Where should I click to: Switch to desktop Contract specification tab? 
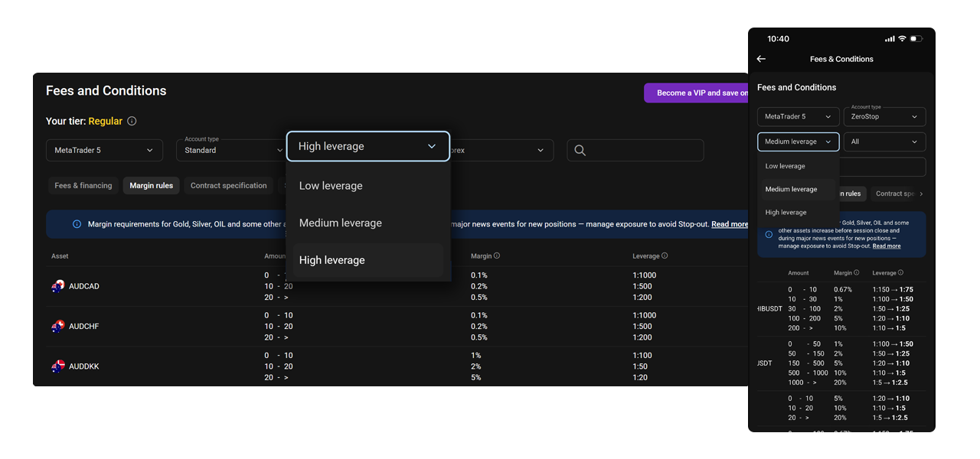click(228, 186)
